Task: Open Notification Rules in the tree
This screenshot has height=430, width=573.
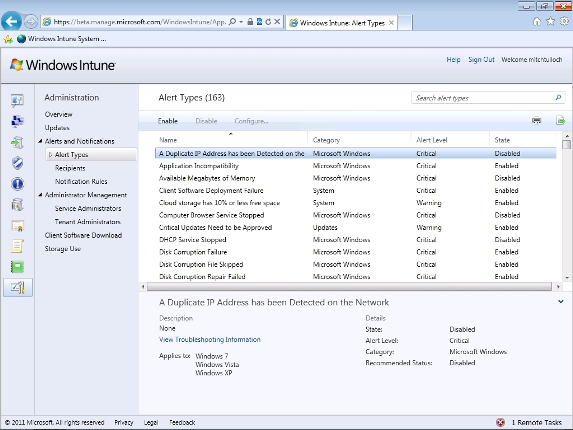Action: (81, 182)
